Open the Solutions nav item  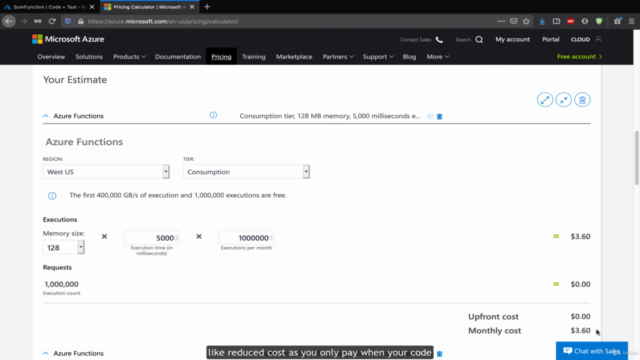coord(89,57)
